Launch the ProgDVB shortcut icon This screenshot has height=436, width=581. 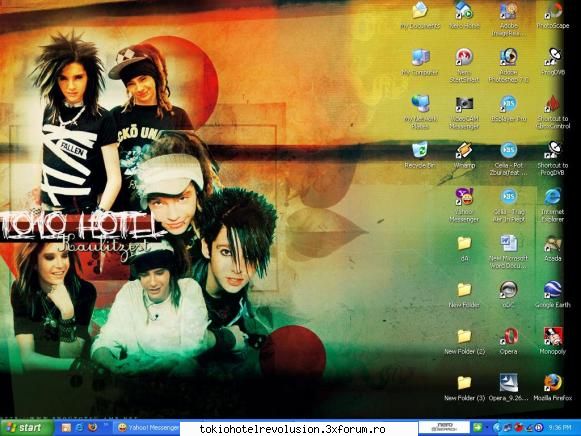point(552,61)
